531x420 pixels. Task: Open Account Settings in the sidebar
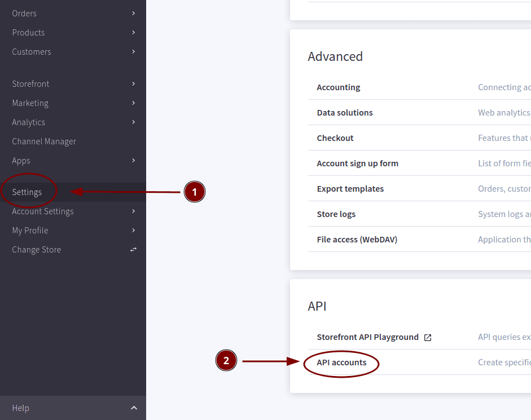click(43, 211)
